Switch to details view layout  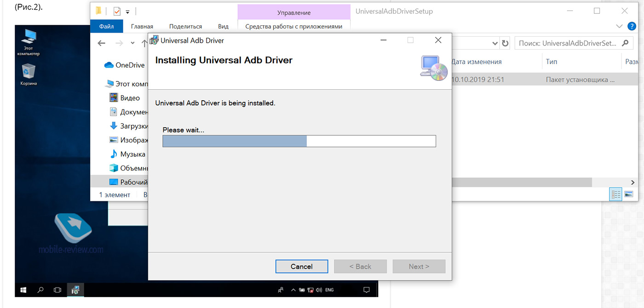click(x=616, y=194)
